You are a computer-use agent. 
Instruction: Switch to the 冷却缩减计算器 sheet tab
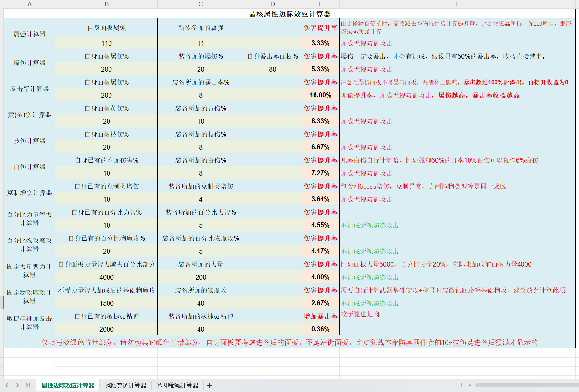(x=178, y=385)
